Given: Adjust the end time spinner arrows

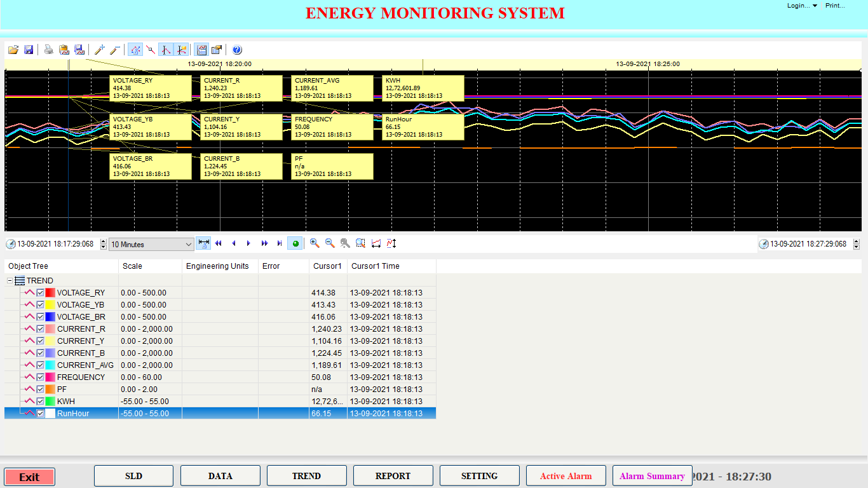Looking at the screenshot, I should 857,244.
